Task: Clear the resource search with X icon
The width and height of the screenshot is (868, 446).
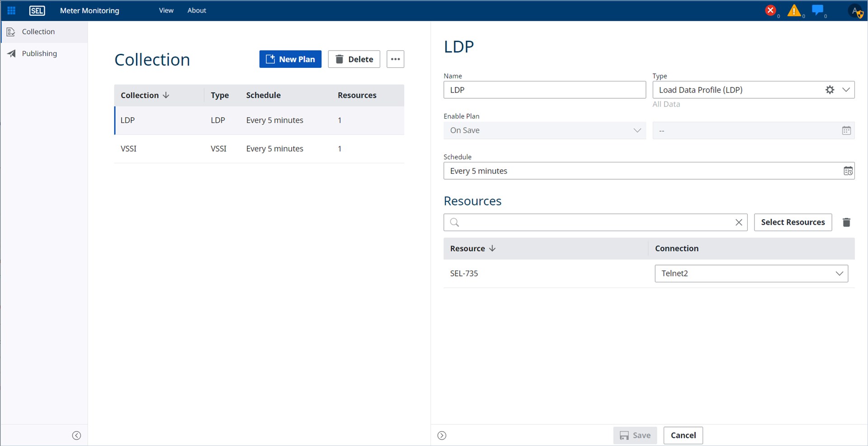Action: point(739,223)
